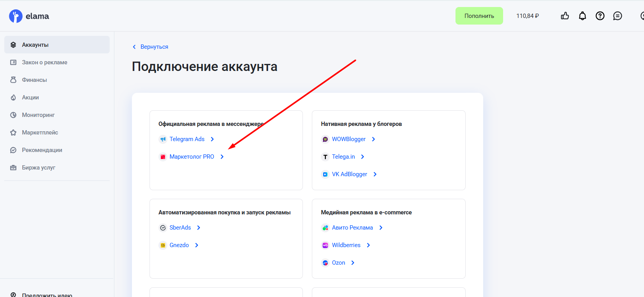The width and height of the screenshot is (644, 297).
Task: Click the Вернуться back arrow icon
Action: click(x=134, y=47)
